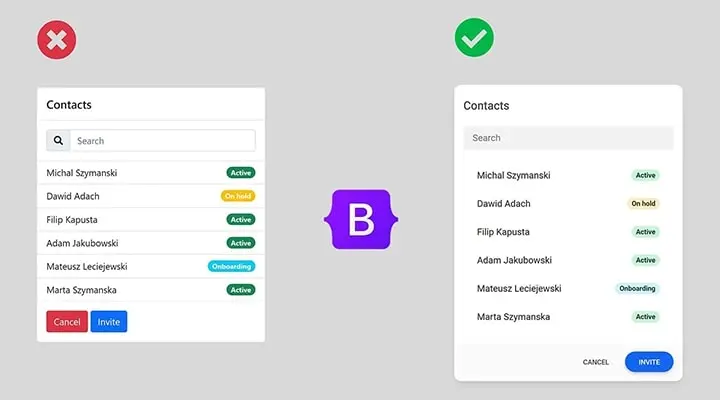The width and height of the screenshot is (720, 400).
Task: Click the red X mark icon
Action: [x=56, y=39]
